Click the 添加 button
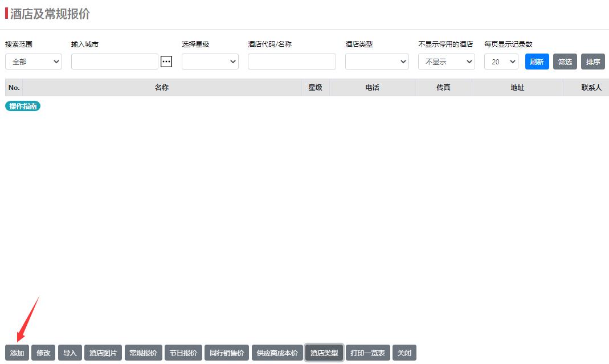The image size is (609, 364). [x=17, y=353]
